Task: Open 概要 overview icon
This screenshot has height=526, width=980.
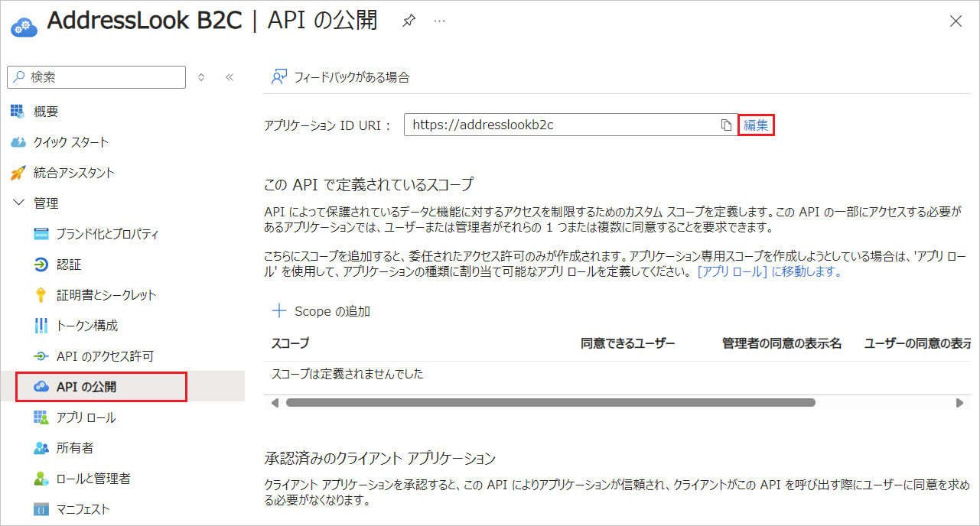Action: (18, 112)
